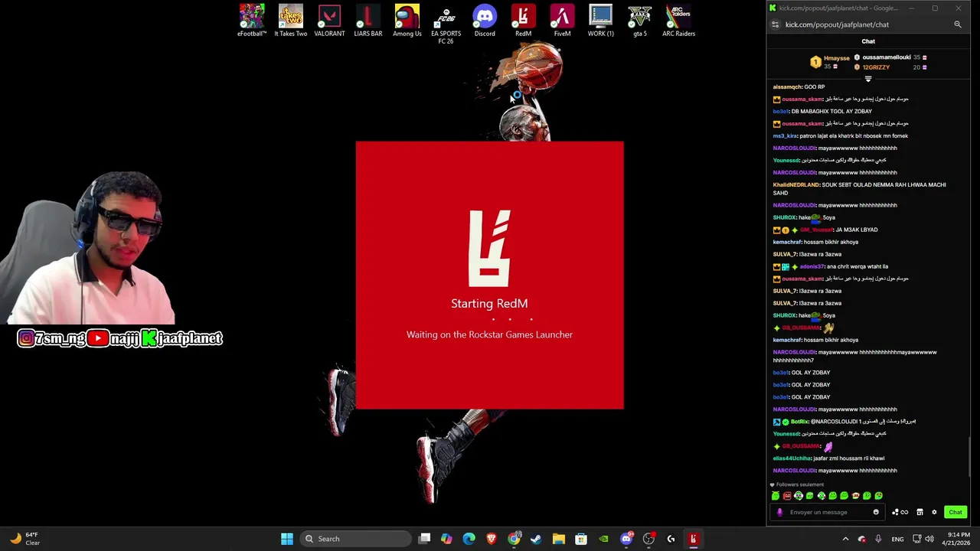This screenshot has height=551, width=980.
Task: Click the Chat header title
Action: click(868, 41)
